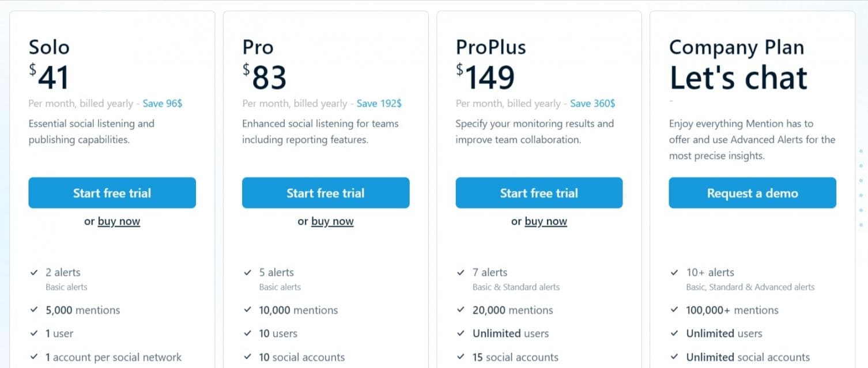
Task: Click the check icon next to 15 social accounts
Action: [461, 357]
